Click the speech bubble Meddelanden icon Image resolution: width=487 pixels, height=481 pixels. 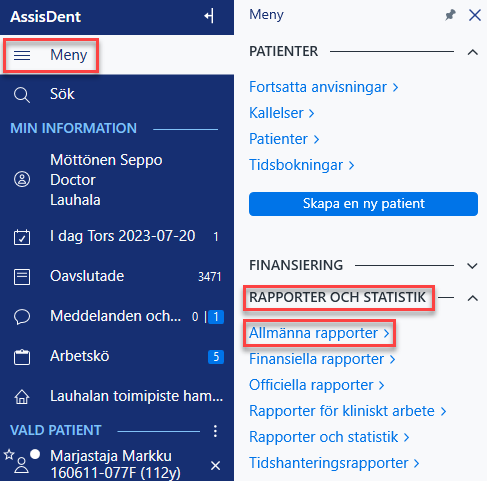point(22,316)
